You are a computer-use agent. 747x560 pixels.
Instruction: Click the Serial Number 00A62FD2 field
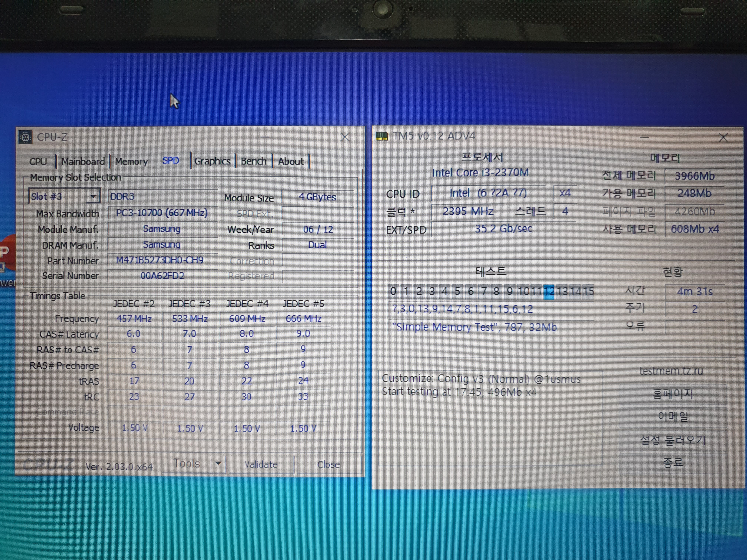pyautogui.click(x=163, y=276)
